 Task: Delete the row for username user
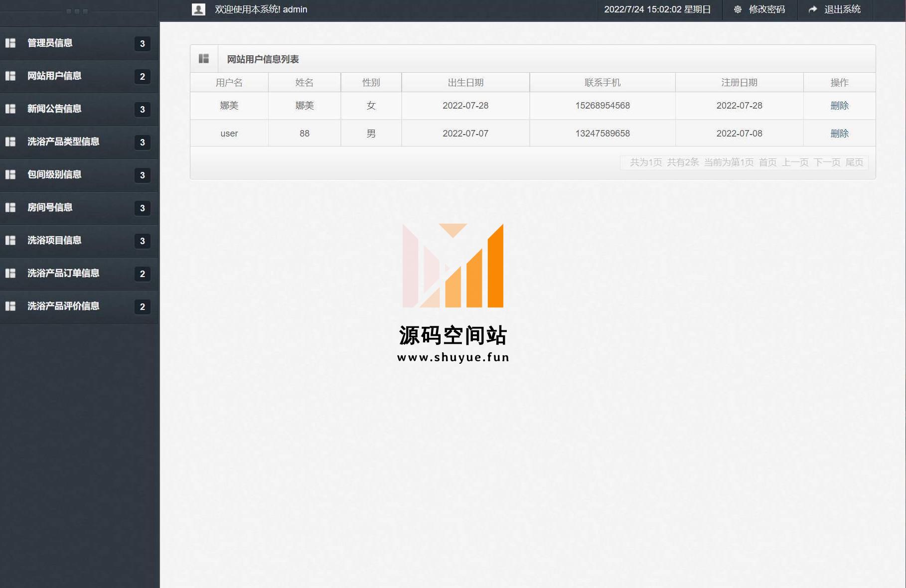coord(839,134)
